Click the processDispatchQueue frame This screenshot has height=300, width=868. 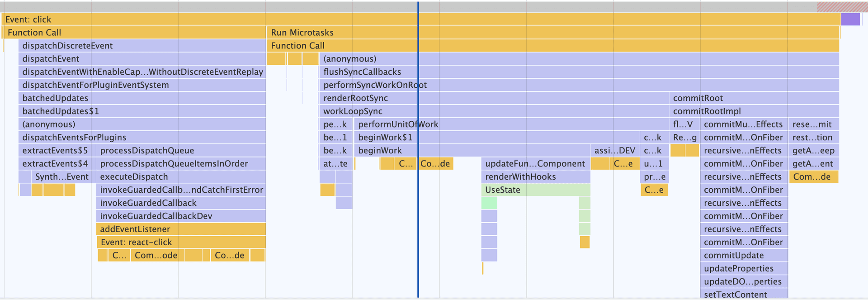click(181, 151)
